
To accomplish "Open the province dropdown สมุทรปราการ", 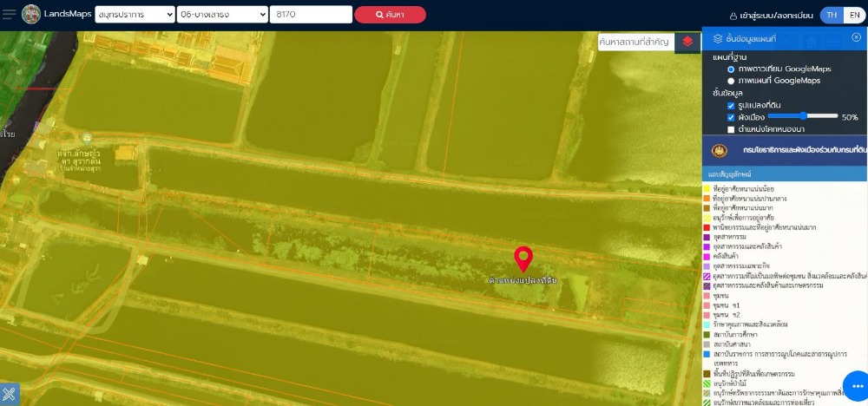I will click(135, 15).
